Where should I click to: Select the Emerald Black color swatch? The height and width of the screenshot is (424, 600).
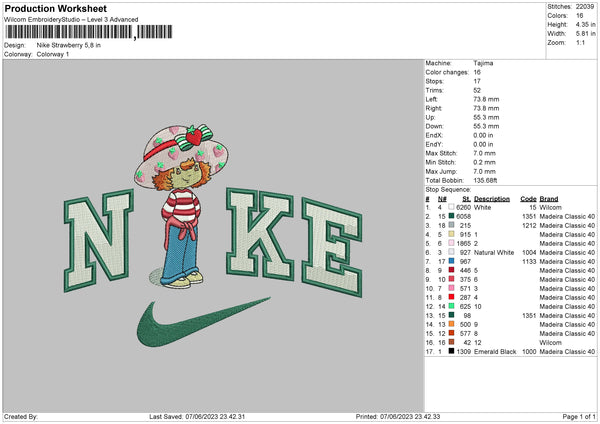click(451, 351)
